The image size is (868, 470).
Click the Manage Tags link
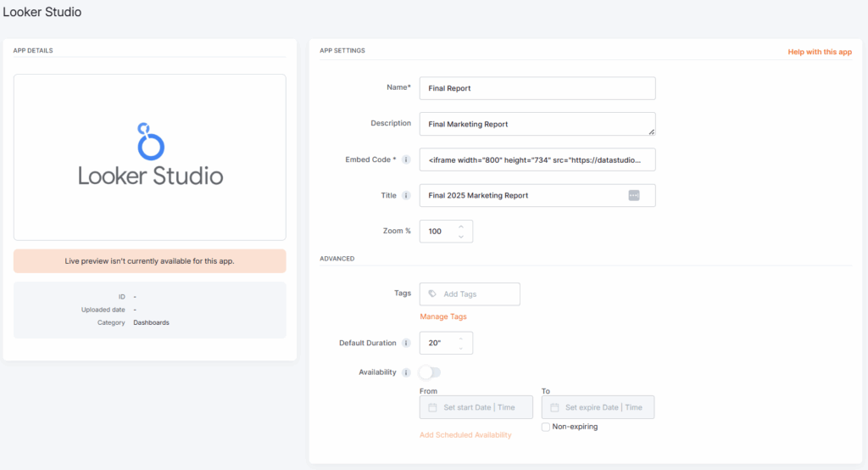(x=442, y=316)
